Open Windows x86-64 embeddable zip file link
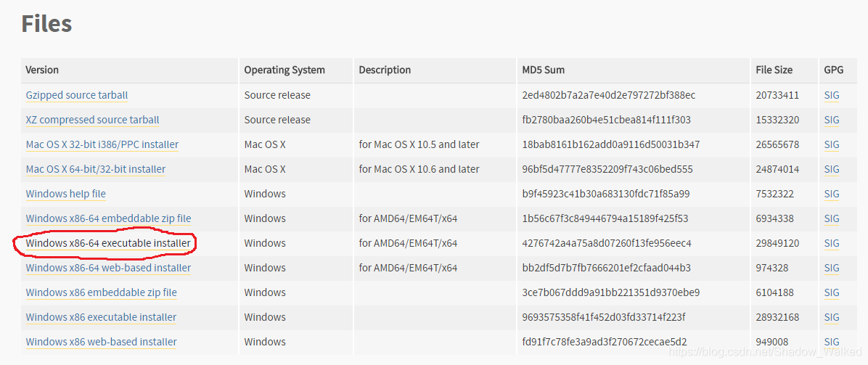The height and width of the screenshot is (365, 868). click(x=108, y=218)
